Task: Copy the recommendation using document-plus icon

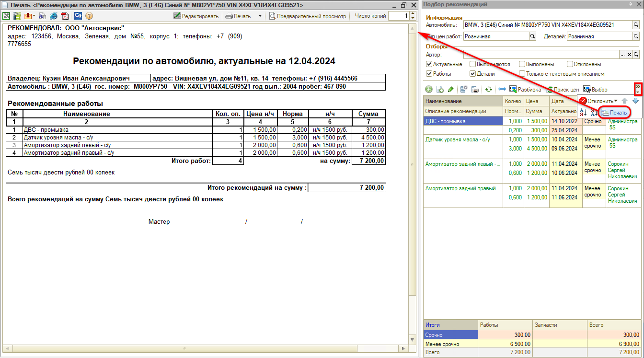Action: tap(440, 90)
